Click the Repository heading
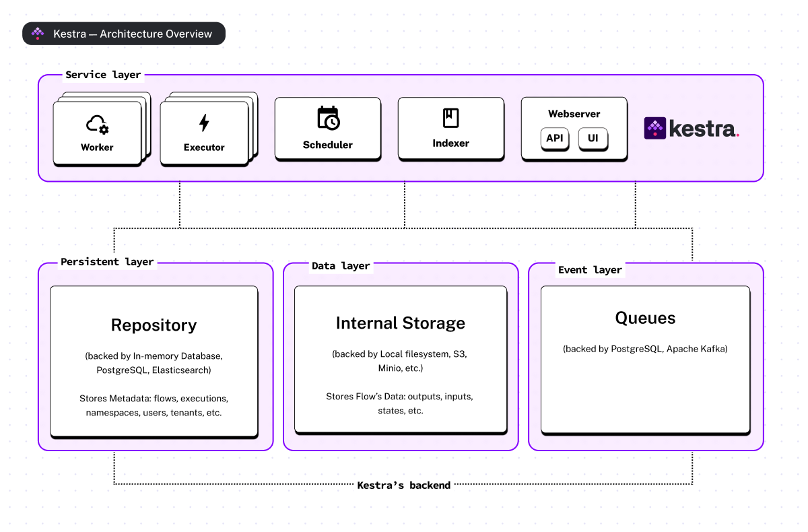Viewport: 808px width, 532px height. (x=154, y=325)
